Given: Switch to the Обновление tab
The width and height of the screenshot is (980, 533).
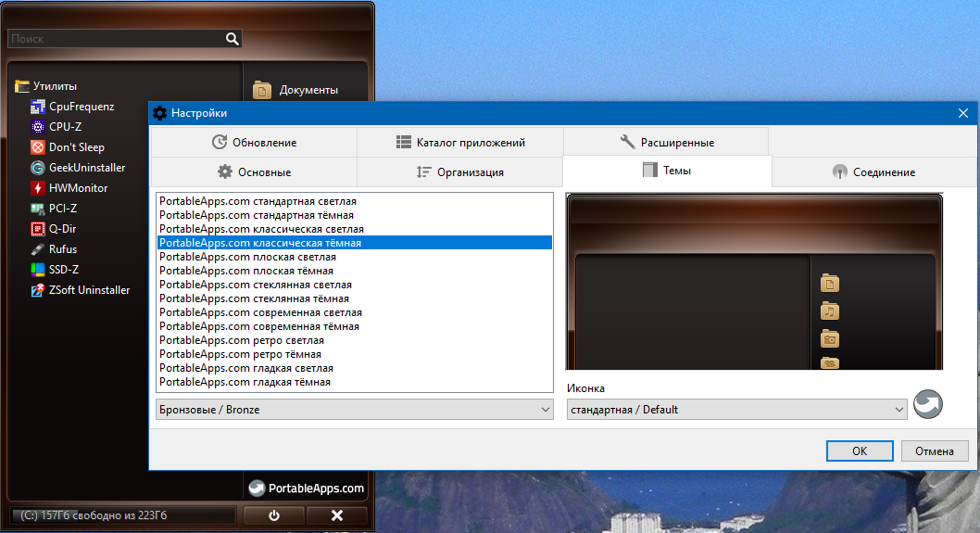Looking at the screenshot, I should pos(254,142).
